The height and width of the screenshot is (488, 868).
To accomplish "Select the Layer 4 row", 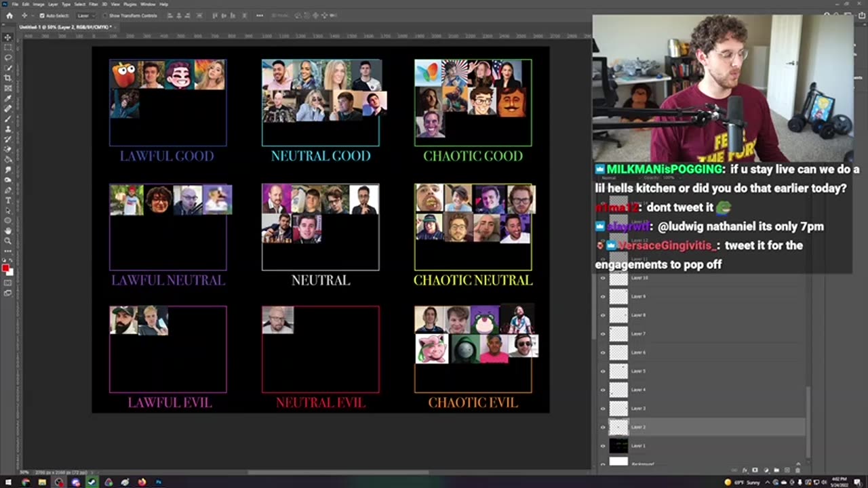I will [x=702, y=390].
